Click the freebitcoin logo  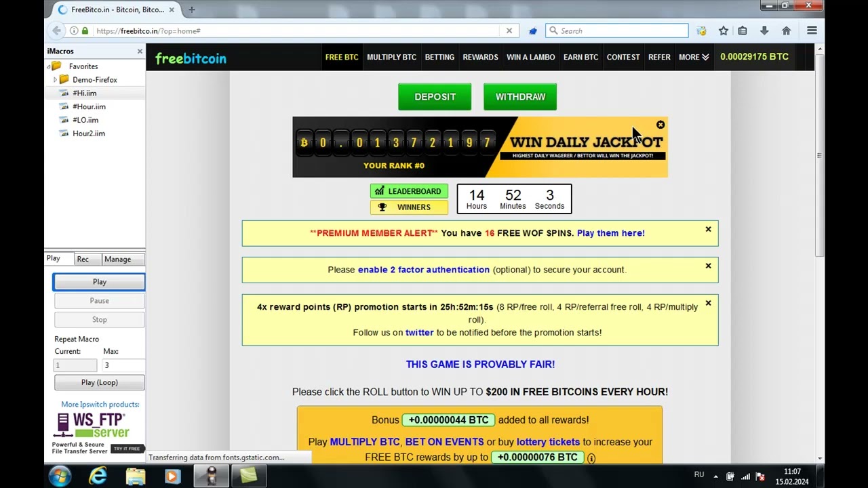pyautogui.click(x=191, y=58)
